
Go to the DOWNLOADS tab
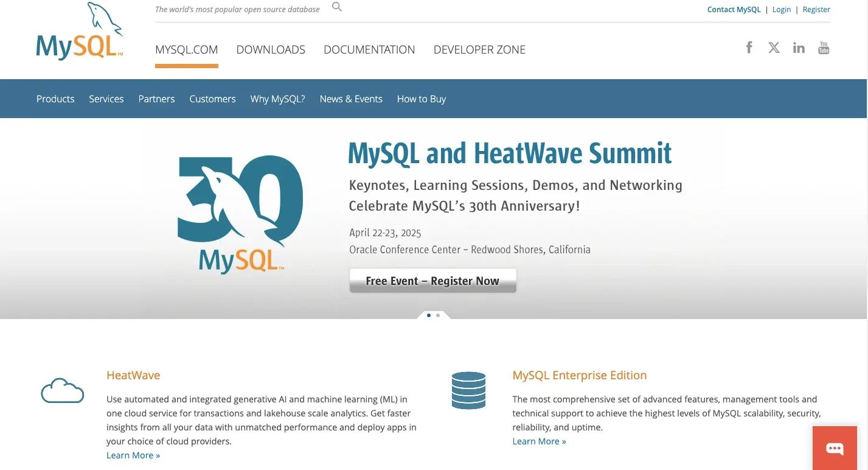[271, 50]
